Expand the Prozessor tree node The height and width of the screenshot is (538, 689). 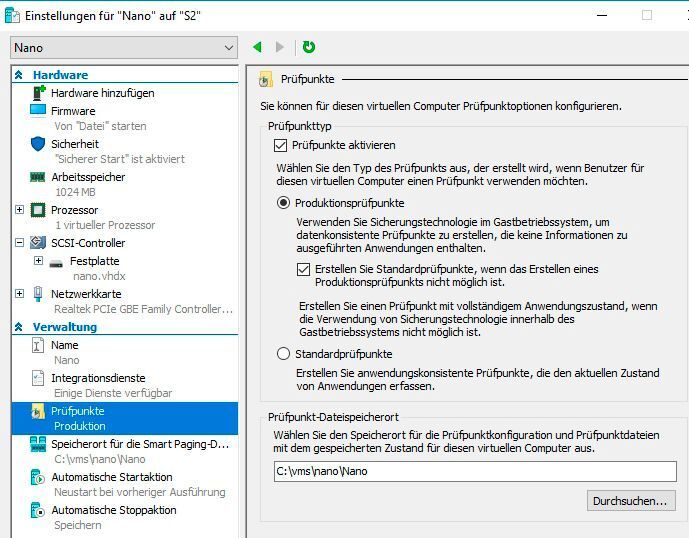click(x=19, y=209)
